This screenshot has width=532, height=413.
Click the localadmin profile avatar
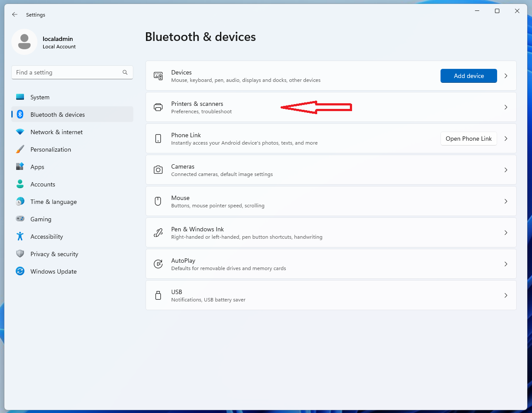pyautogui.click(x=24, y=42)
